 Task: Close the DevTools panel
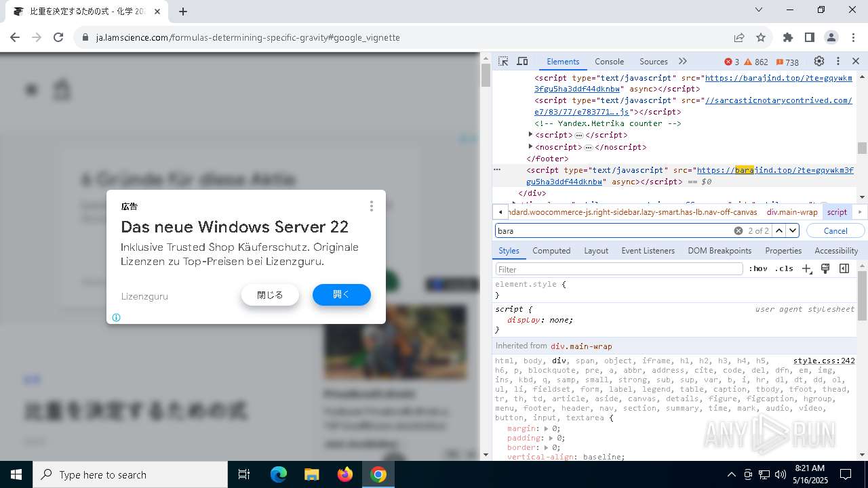[856, 61]
